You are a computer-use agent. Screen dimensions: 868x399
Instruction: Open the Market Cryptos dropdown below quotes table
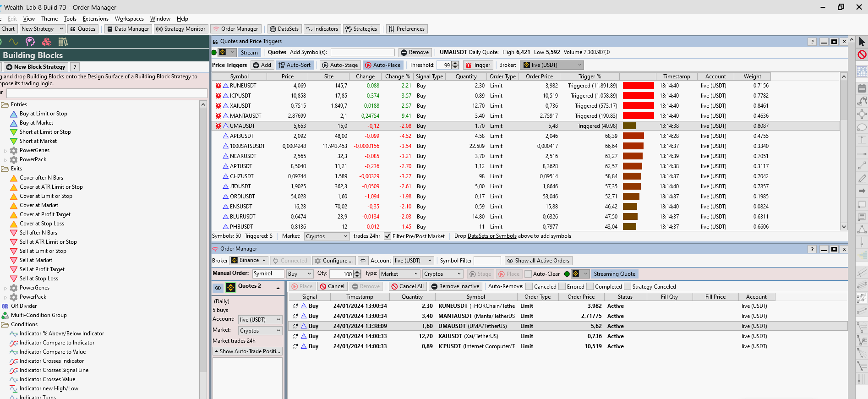click(x=327, y=236)
